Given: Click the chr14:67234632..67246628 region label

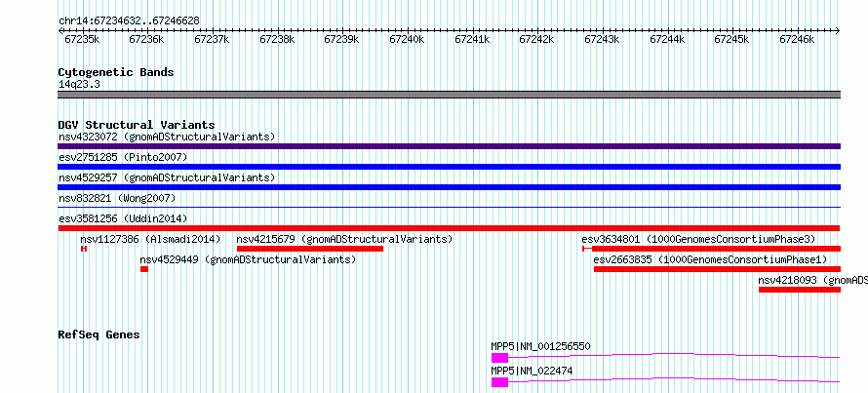Looking at the screenshot, I should coord(129,20).
